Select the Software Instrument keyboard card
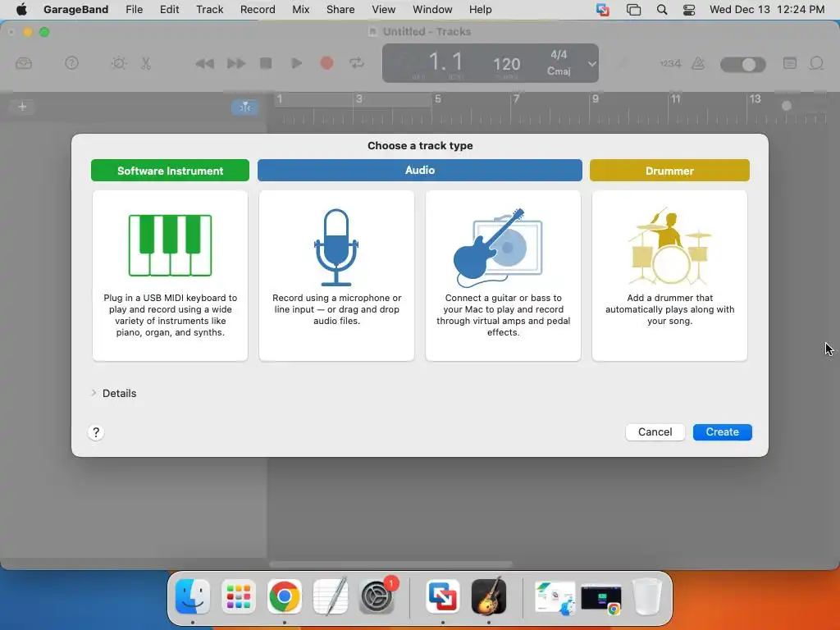The image size is (840, 630). tap(170, 276)
